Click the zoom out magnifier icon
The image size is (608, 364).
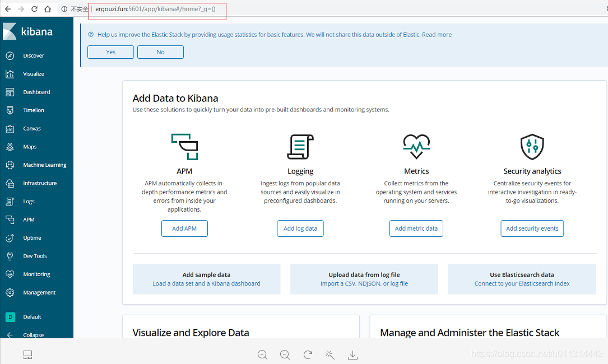tap(285, 354)
